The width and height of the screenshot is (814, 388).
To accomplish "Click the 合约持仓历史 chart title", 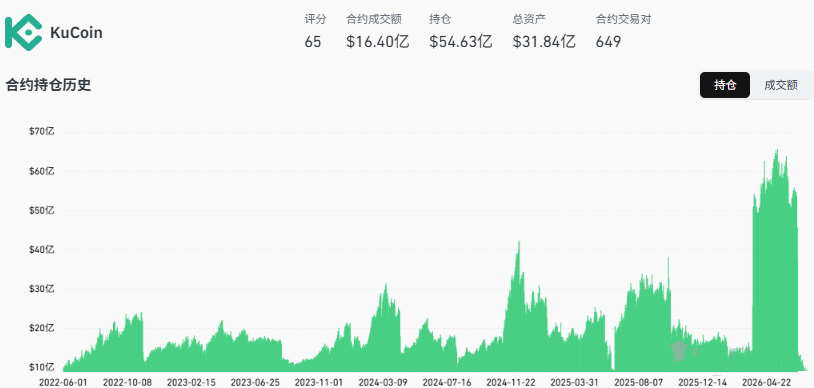I will (x=48, y=85).
